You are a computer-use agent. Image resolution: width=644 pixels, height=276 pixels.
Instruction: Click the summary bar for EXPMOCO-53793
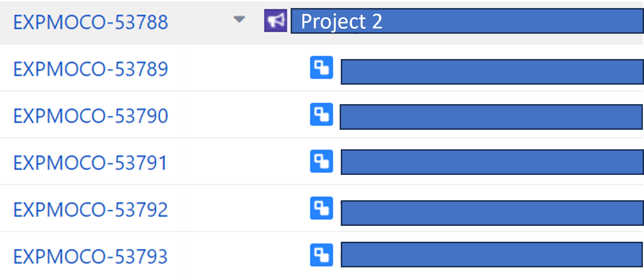[x=490, y=255]
